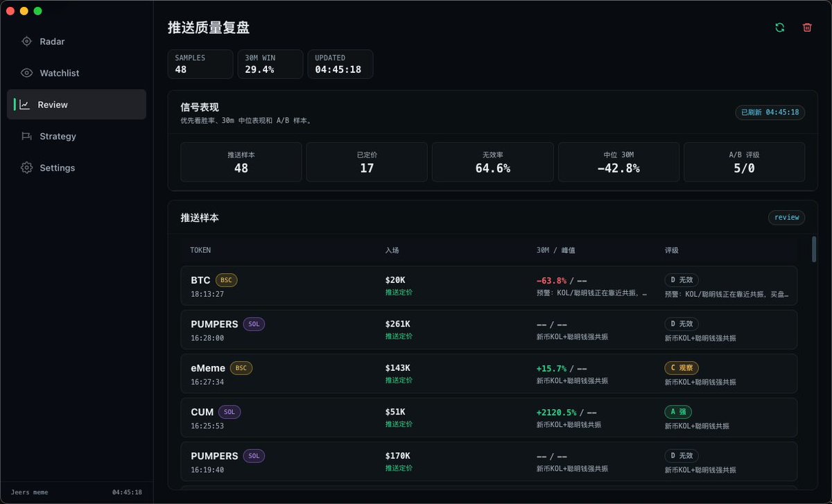
Task: Click the $170K entry value
Action: click(x=398, y=456)
